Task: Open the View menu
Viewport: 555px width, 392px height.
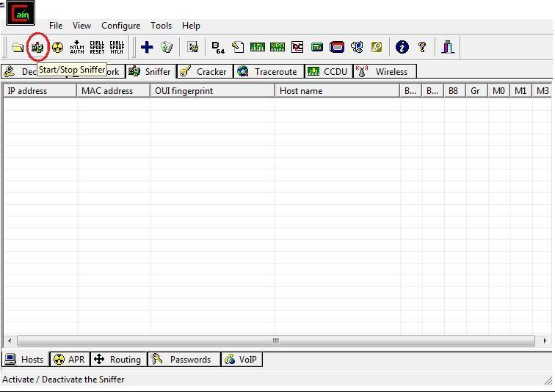Action: coord(81,26)
